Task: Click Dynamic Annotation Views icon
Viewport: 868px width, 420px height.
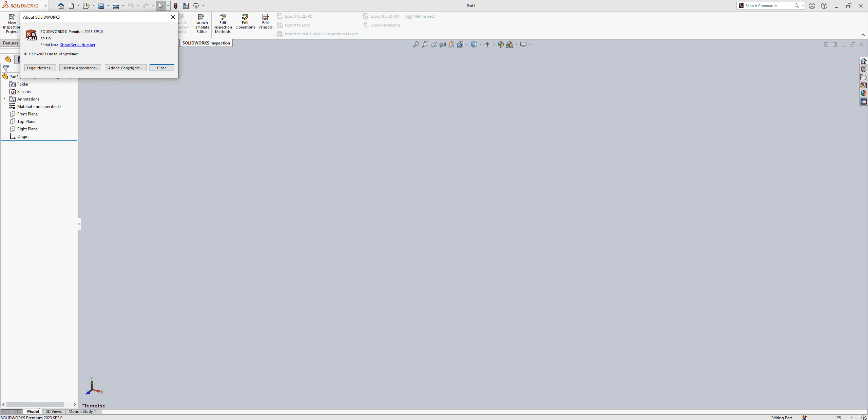Action: [451, 44]
